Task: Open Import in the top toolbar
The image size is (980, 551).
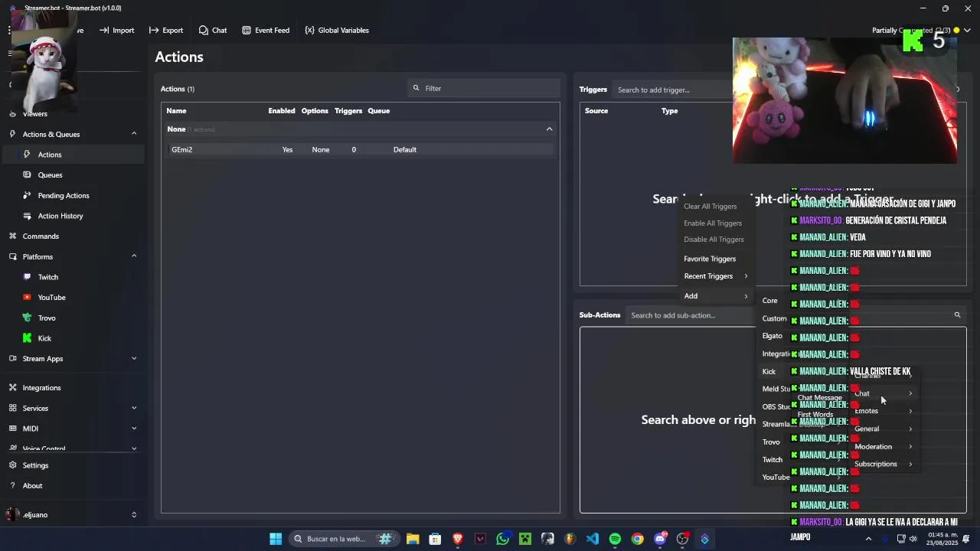Action: (116, 31)
